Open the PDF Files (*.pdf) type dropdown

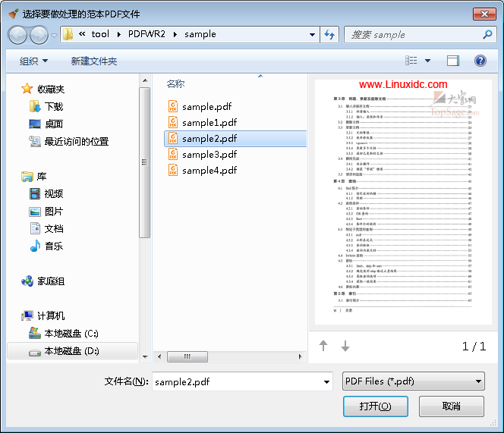414,381
